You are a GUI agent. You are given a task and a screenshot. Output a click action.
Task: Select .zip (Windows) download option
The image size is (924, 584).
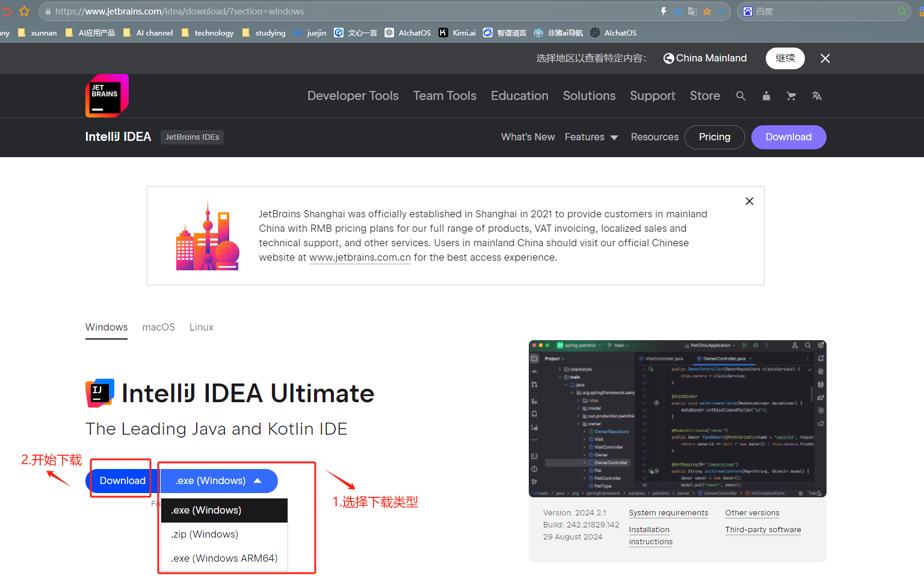[x=224, y=534]
